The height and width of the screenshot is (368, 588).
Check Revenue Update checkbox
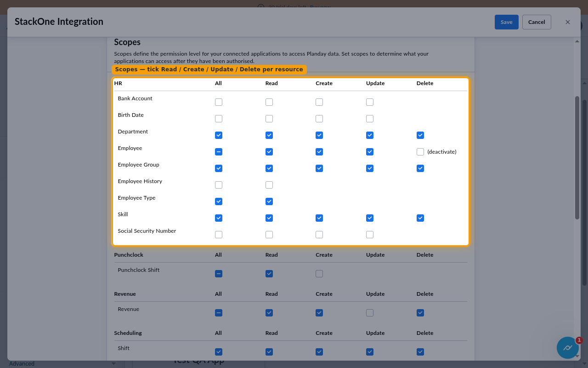(370, 313)
